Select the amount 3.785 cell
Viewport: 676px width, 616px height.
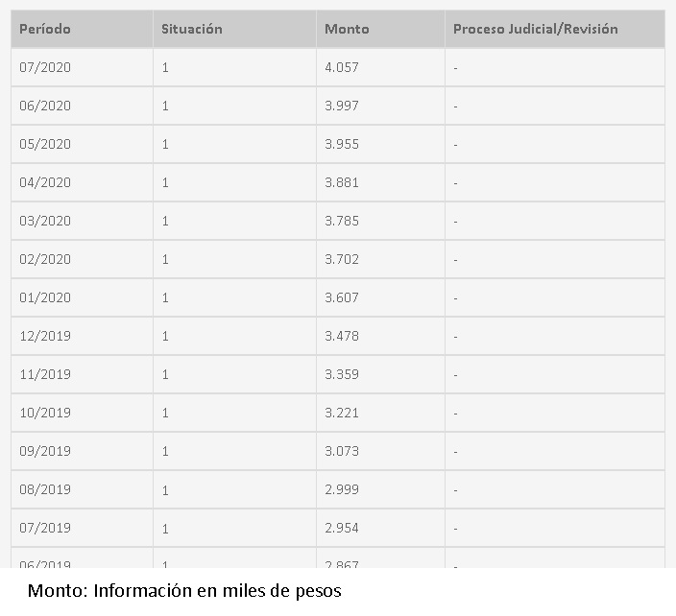(380, 221)
